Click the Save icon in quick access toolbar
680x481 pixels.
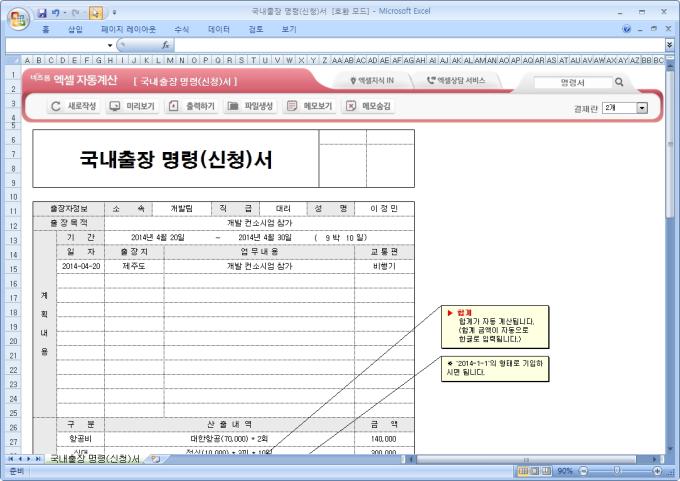click(42, 13)
